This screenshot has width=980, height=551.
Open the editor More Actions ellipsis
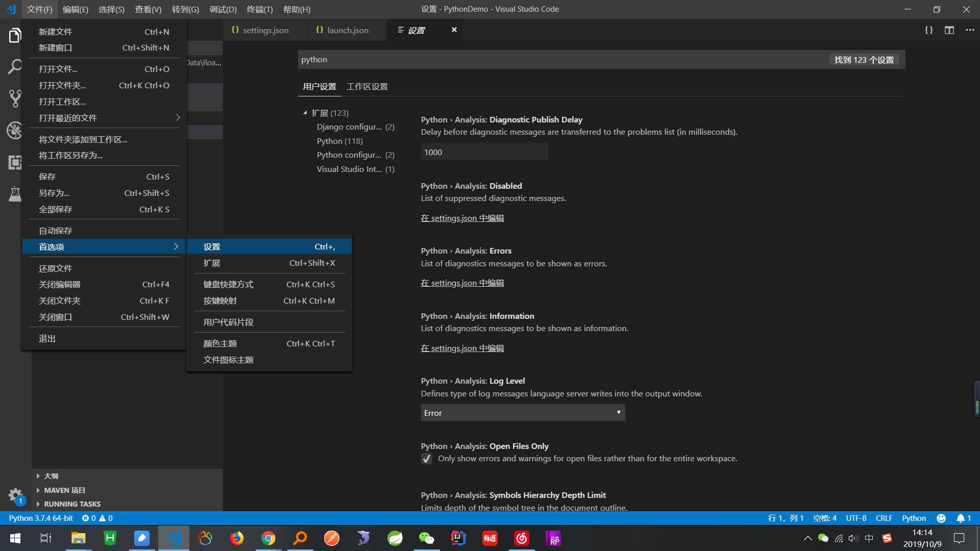tap(970, 30)
